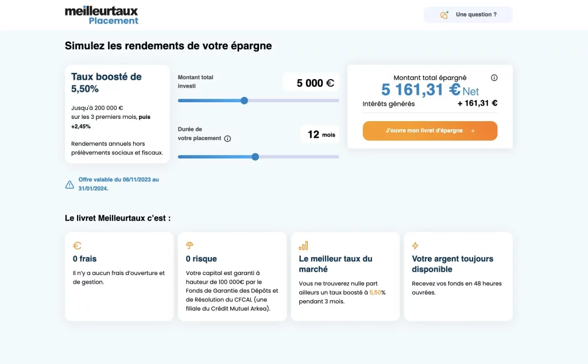The image size is (588, 364).
Task: Open the 'Une question ?' help button
Action: click(468, 14)
